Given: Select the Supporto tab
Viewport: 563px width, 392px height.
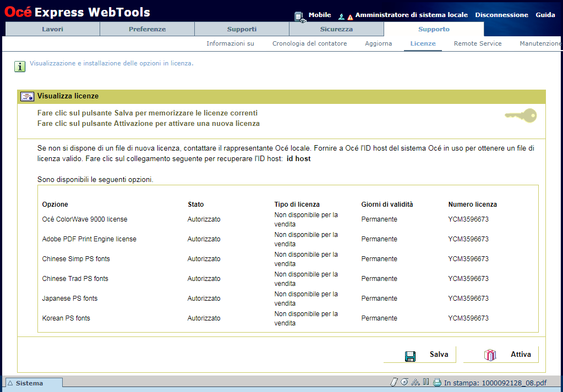Looking at the screenshot, I should (434, 29).
